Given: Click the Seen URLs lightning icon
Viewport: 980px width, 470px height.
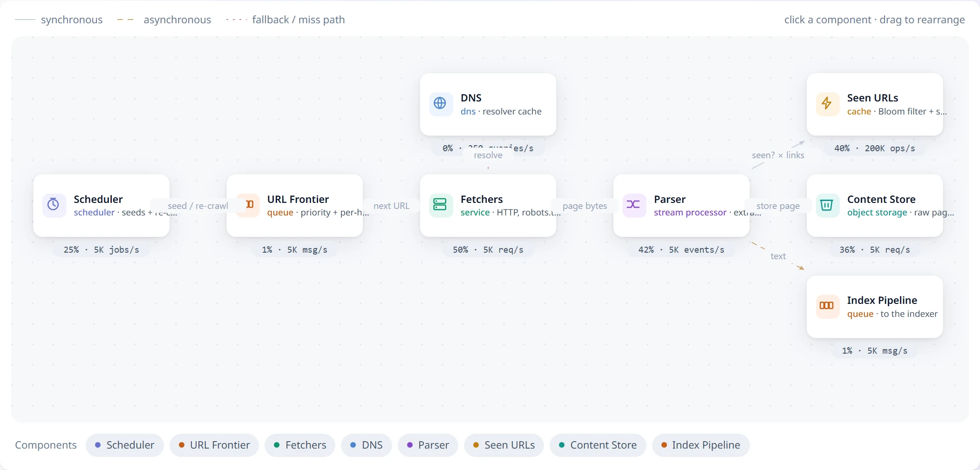Looking at the screenshot, I should 827,103.
